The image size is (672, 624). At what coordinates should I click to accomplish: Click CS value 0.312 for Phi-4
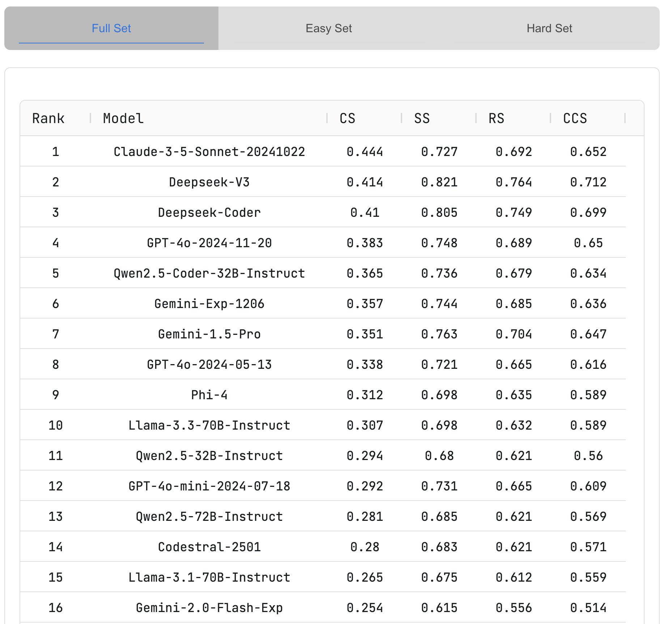point(365,395)
